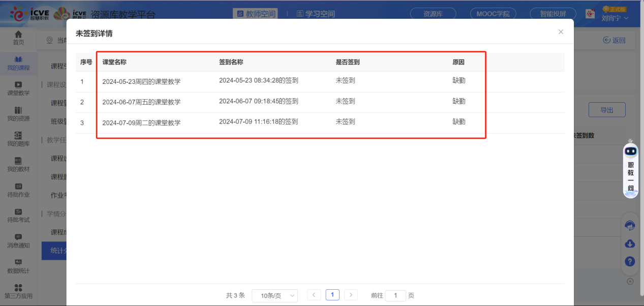Switch to the 学习空间 tab
Screen dimensions: 644x306
coord(315,14)
